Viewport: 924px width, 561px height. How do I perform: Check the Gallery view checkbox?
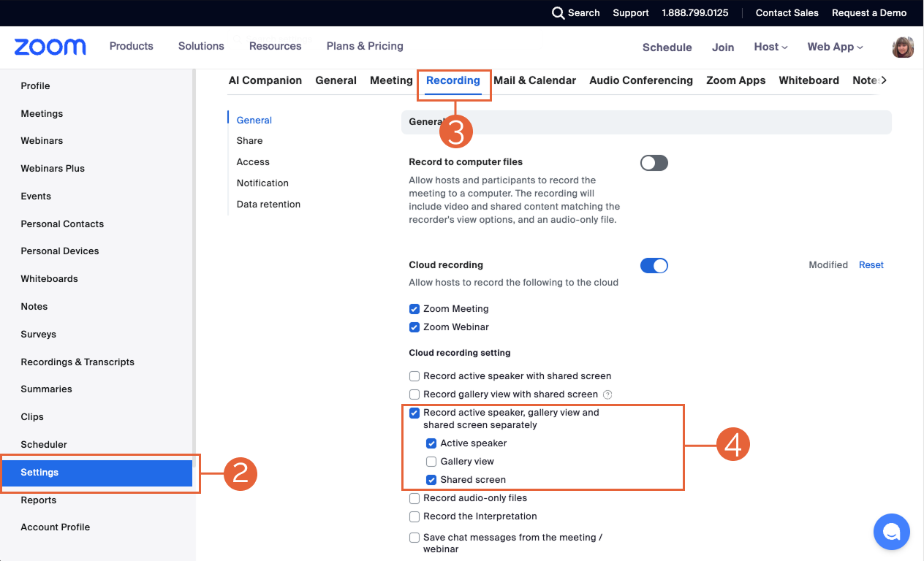(x=431, y=461)
